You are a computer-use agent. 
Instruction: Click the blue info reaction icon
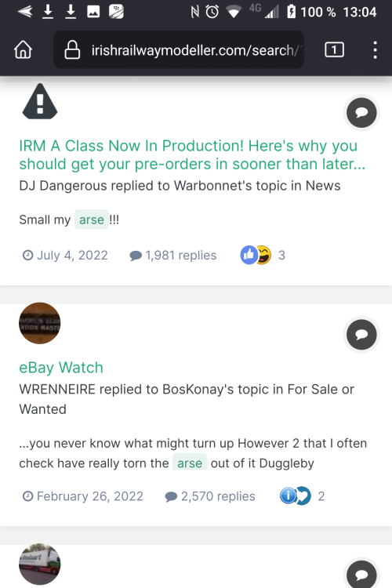pyautogui.click(x=288, y=495)
